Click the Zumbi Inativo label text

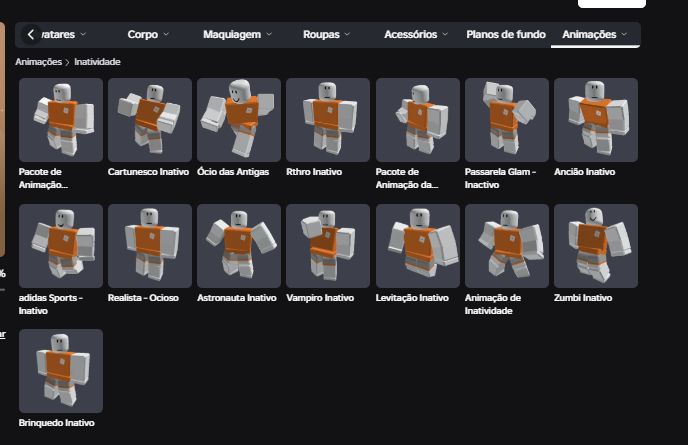point(583,298)
